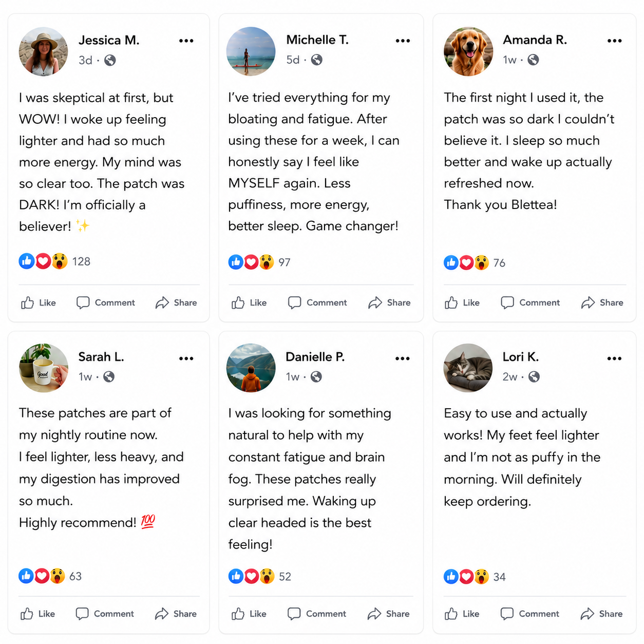Click the heart reaction on Danielle P.'s post
The height and width of the screenshot is (644, 644).
click(251, 576)
